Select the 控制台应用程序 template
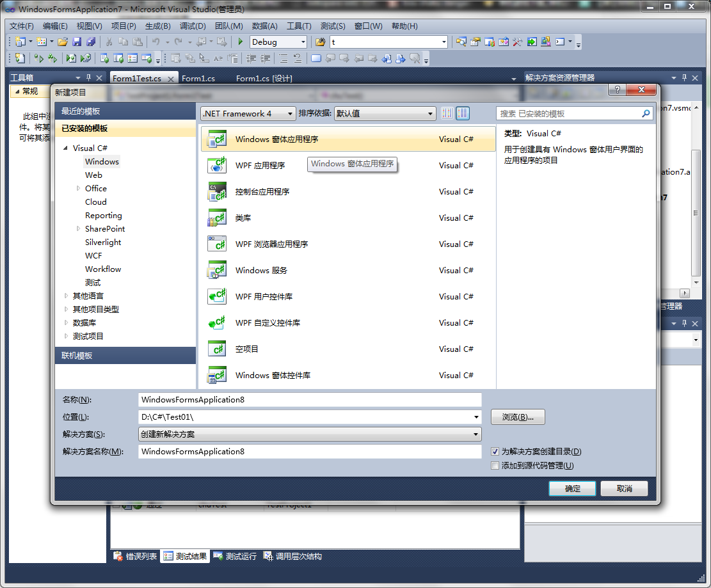Image resolution: width=711 pixels, height=588 pixels. tap(348, 192)
